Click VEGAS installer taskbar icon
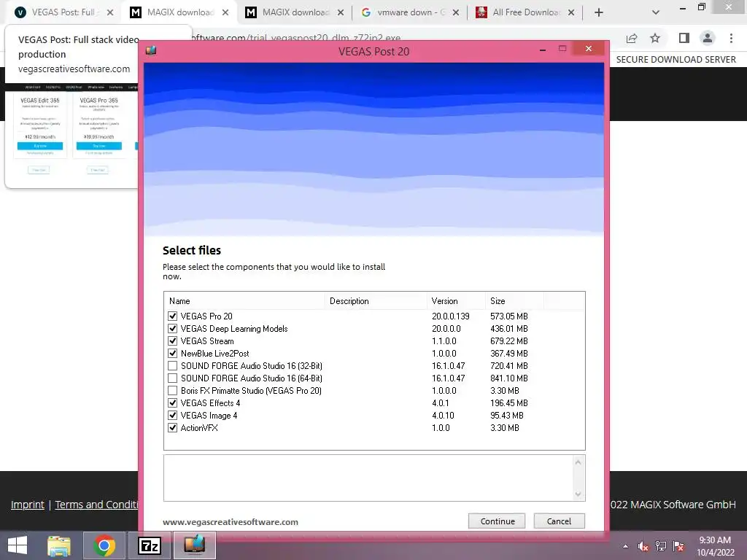The image size is (747, 560). [194, 545]
